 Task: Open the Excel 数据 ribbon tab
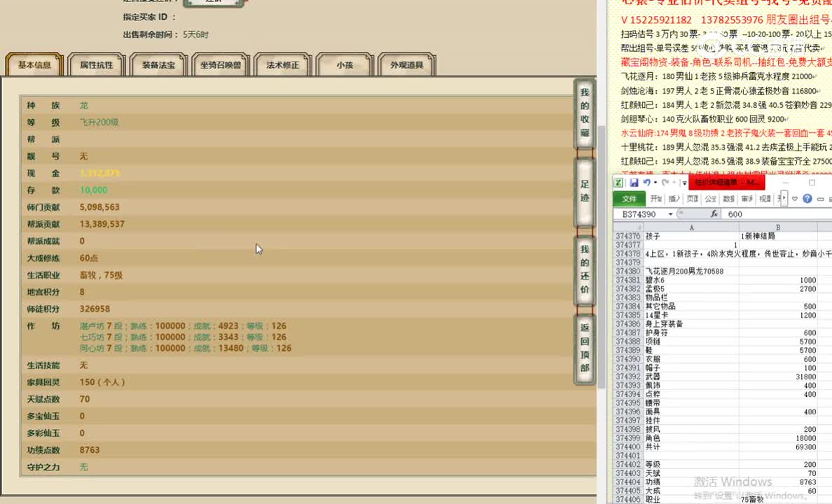tap(728, 198)
